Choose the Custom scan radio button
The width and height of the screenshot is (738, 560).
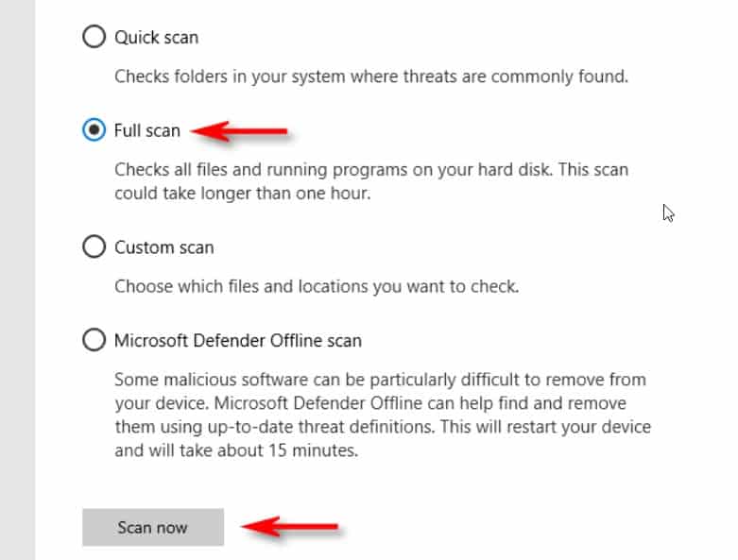click(x=94, y=247)
